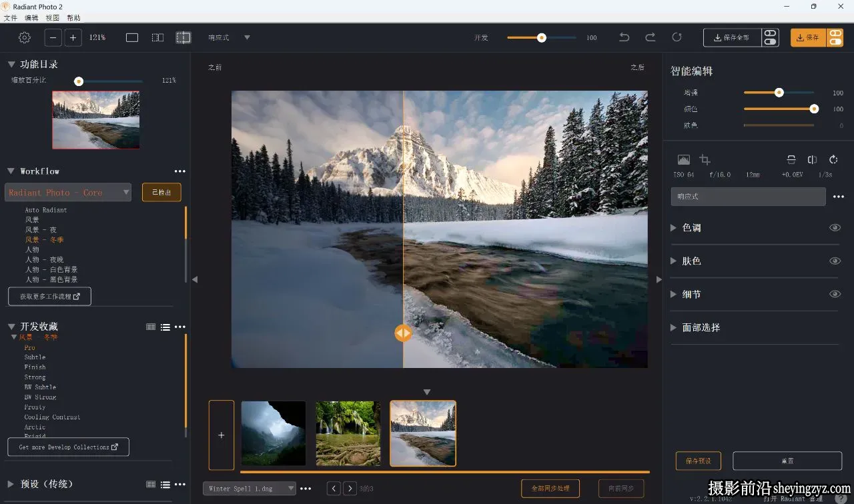Adjust the 增强 slider in 智能编辑

[x=779, y=93]
